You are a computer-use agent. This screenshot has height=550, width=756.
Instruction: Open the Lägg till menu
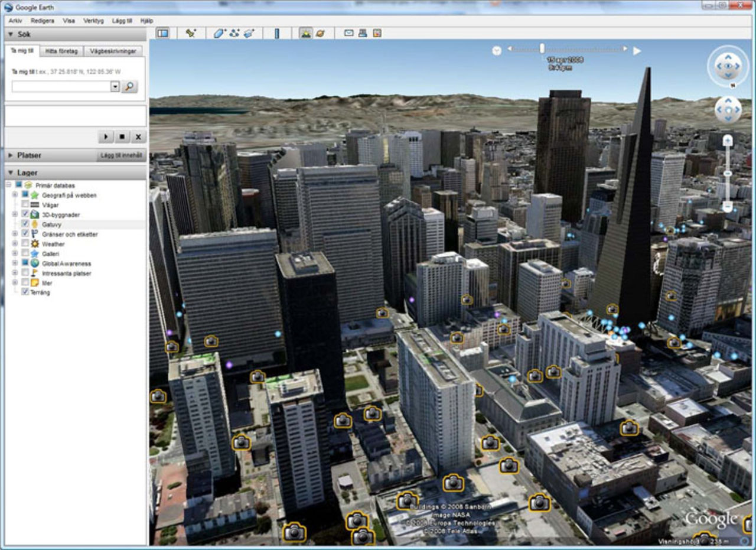tap(122, 20)
